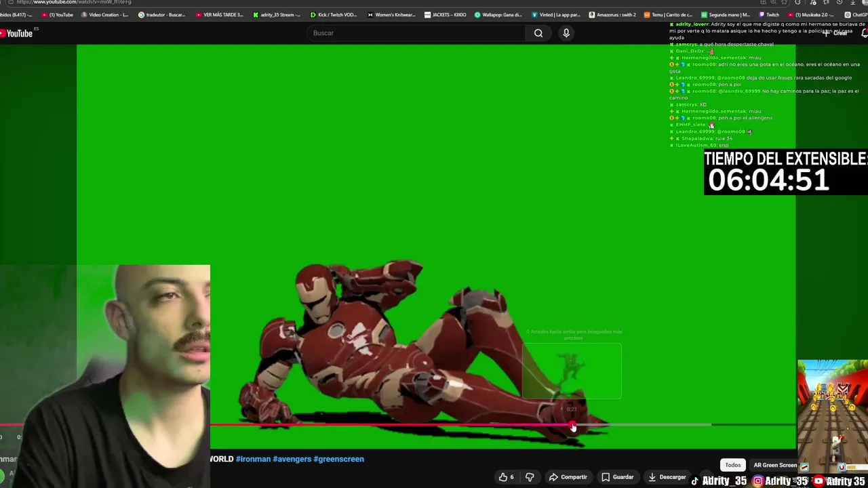This screenshot has width=868, height=488.
Task: Click the Compartir share button
Action: pyautogui.click(x=568, y=477)
